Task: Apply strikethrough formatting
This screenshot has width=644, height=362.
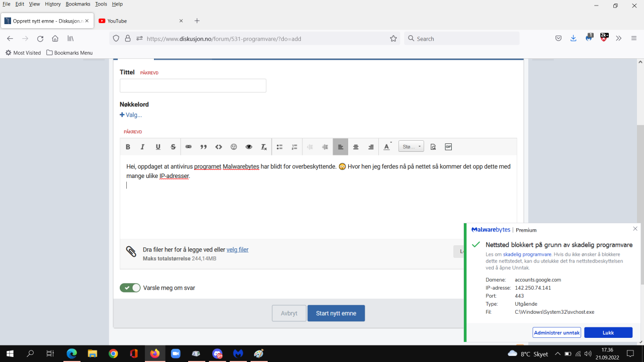Action: point(173,147)
